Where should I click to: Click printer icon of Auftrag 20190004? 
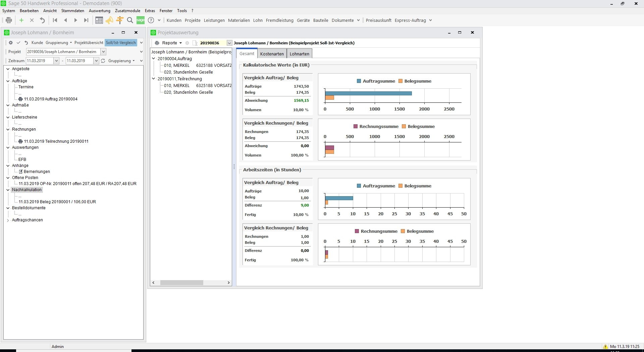coord(20,99)
